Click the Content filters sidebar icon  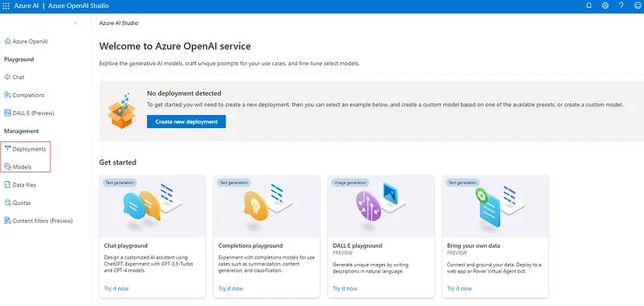8,221
